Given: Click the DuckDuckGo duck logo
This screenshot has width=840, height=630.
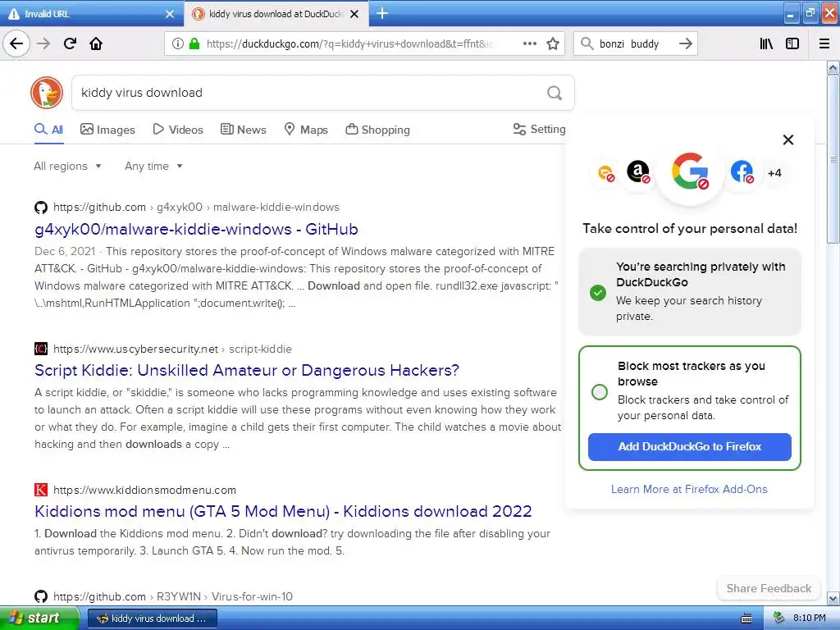Looking at the screenshot, I should click(47, 92).
